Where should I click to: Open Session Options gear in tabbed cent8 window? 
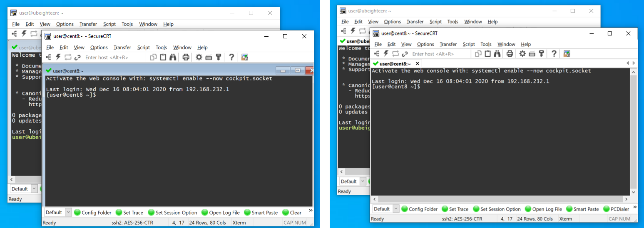522,54
